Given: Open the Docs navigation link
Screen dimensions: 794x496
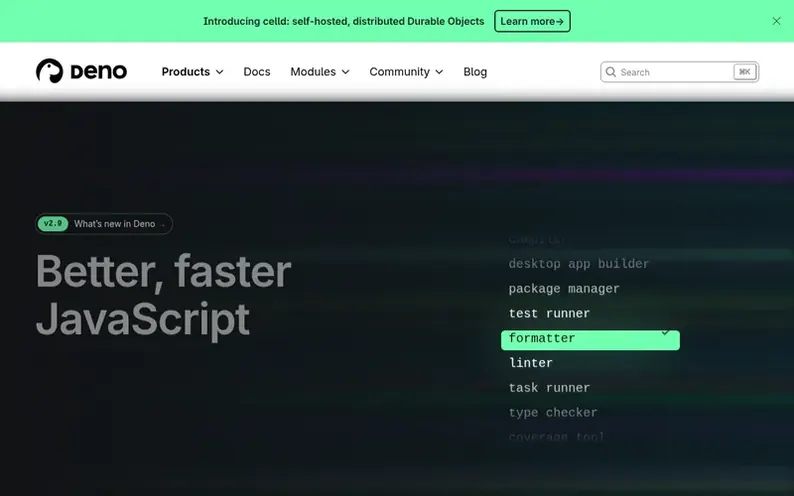Looking at the screenshot, I should coord(257,72).
